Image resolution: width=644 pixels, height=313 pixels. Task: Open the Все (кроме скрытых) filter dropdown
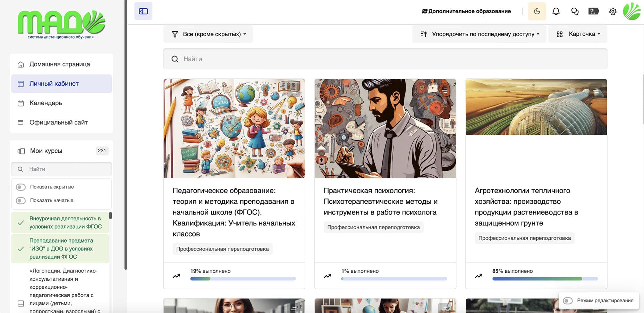[208, 34]
